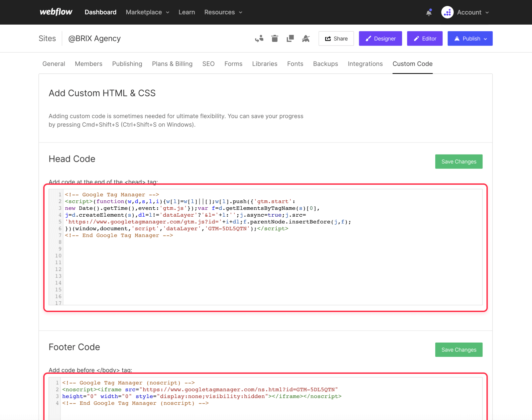Click the Sites breadcrumb link
This screenshot has height=420, width=532.
47,39
